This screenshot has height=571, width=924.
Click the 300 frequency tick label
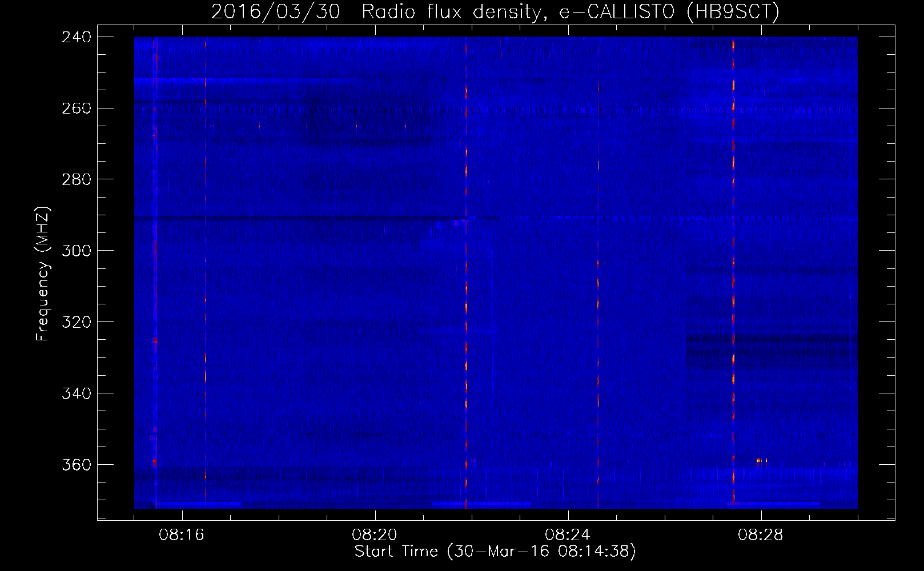click(77, 251)
